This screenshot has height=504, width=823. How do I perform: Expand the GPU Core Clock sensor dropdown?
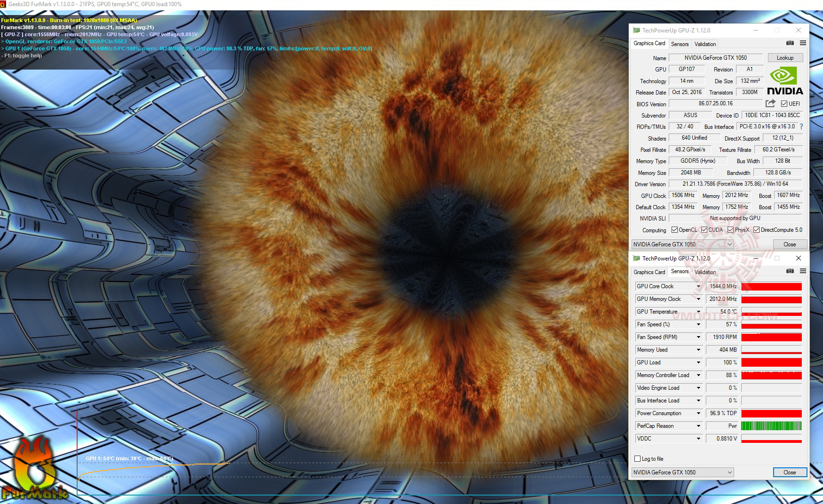(x=698, y=286)
